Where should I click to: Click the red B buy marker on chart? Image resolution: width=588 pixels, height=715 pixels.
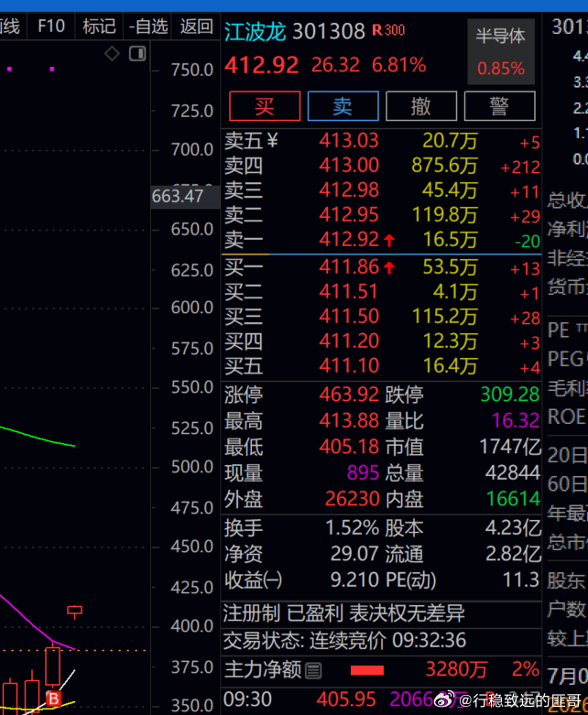[54, 698]
